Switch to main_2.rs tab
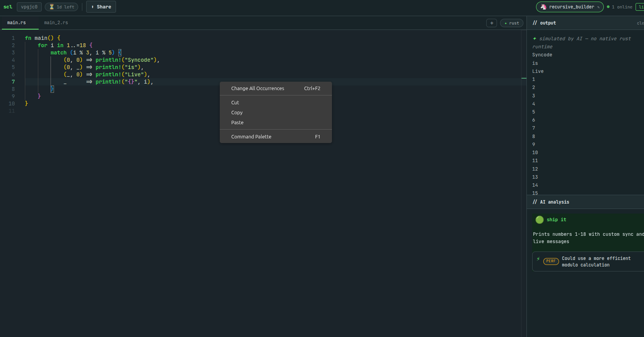This screenshot has height=337, width=644. 56,23
